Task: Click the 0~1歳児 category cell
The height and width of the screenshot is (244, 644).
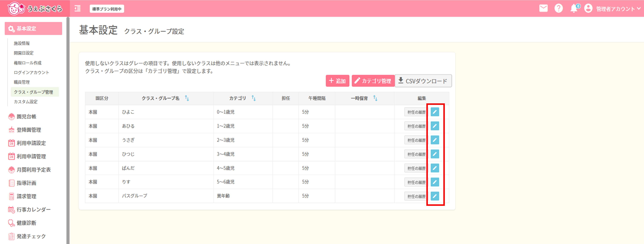Action: (x=243, y=112)
